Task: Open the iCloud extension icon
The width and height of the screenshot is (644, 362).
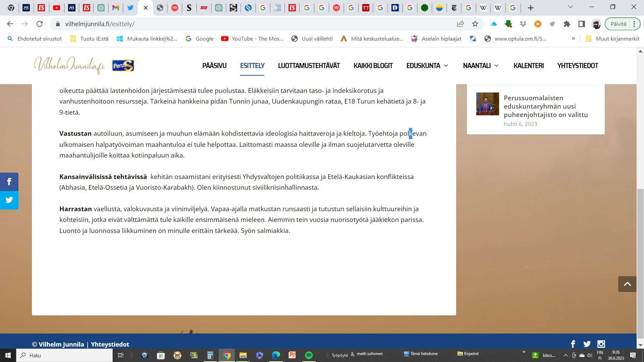Action: (493, 24)
